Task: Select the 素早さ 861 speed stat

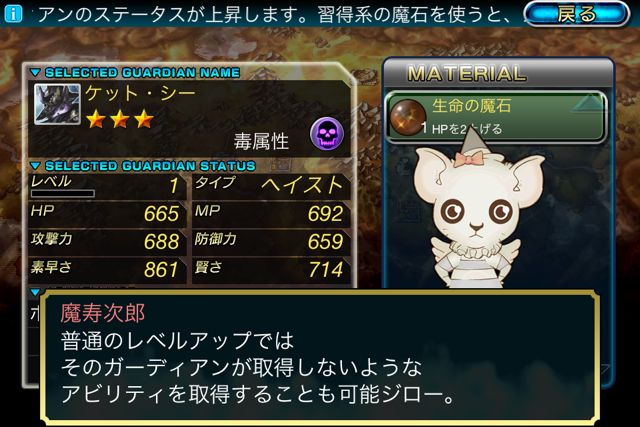Action: click(x=106, y=269)
